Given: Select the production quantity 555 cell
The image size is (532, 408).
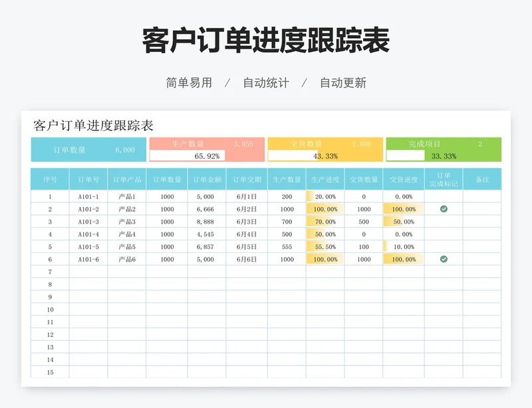Looking at the screenshot, I should point(287,247).
